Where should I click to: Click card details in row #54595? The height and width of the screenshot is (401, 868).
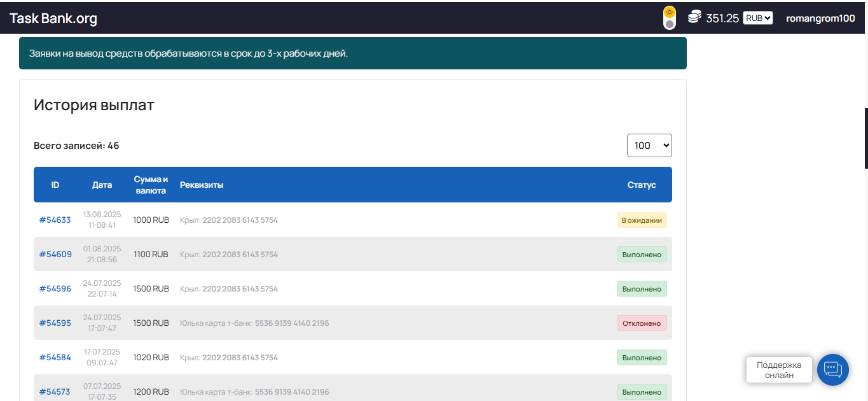tap(254, 323)
